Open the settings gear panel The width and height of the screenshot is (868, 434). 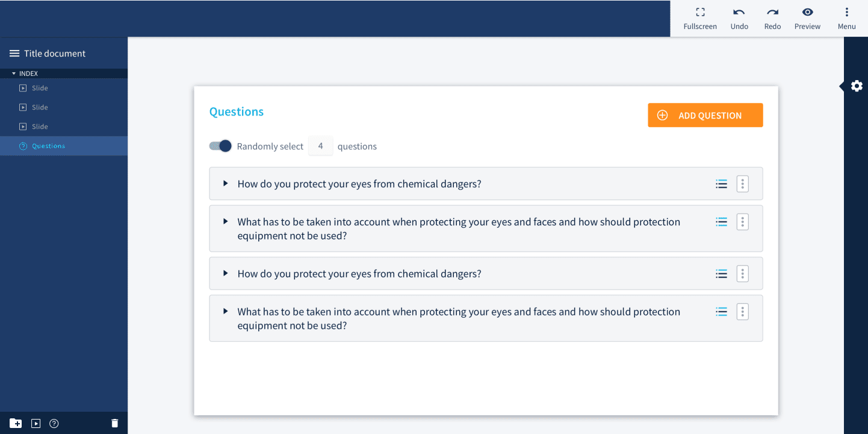(857, 86)
